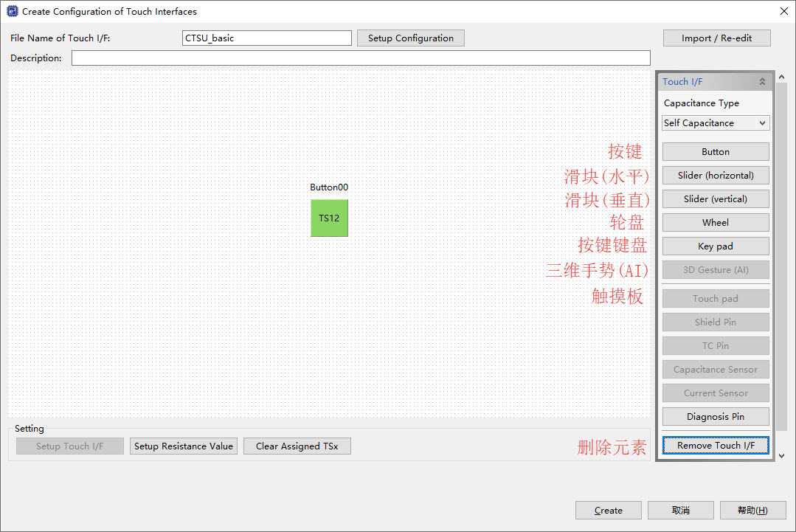Add a Slider (horizontal) element
This screenshot has height=532, width=796.
(716, 175)
